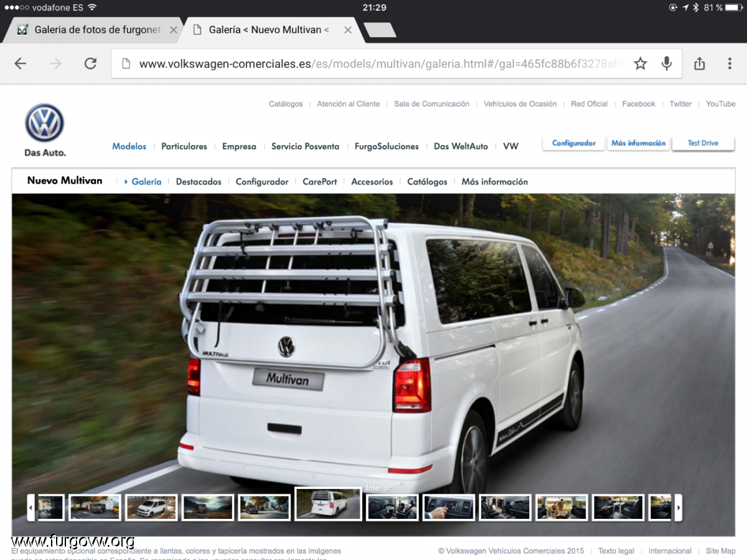747x560 pixels.
Task: Open thumbnail of white van front view
Action: pyautogui.click(x=151, y=508)
